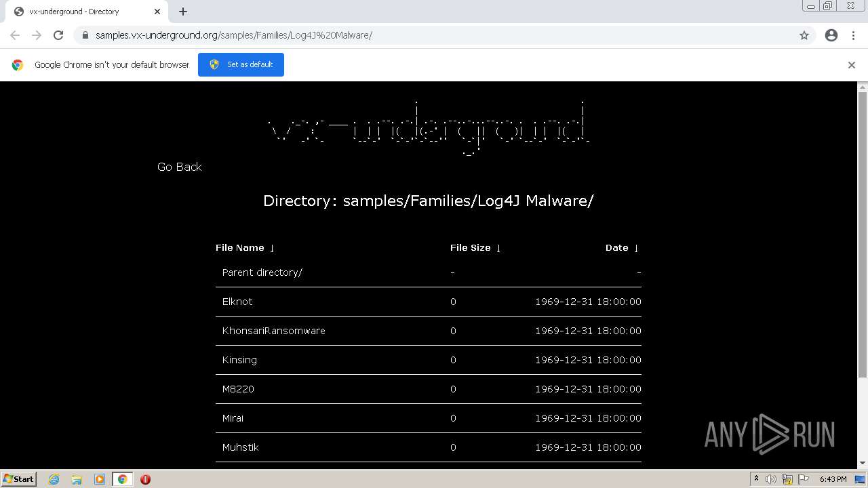
Task: Show hidden system tray icons
Action: coord(756,479)
